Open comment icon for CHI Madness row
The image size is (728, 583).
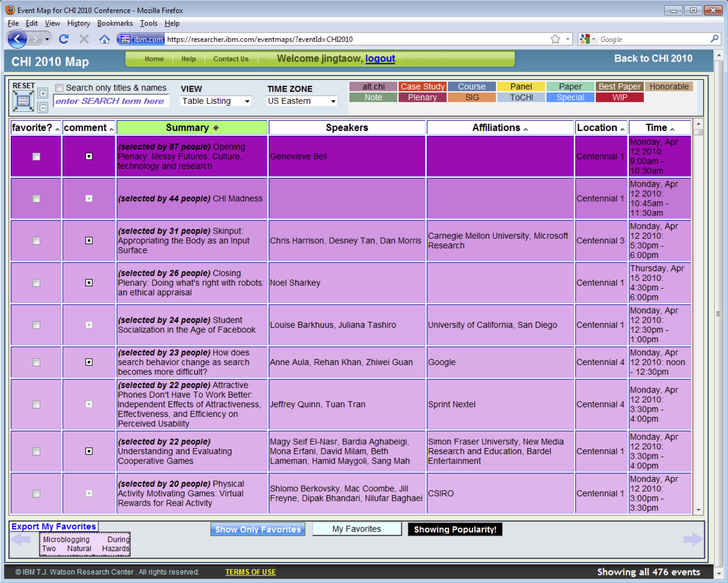click(89, 199)
